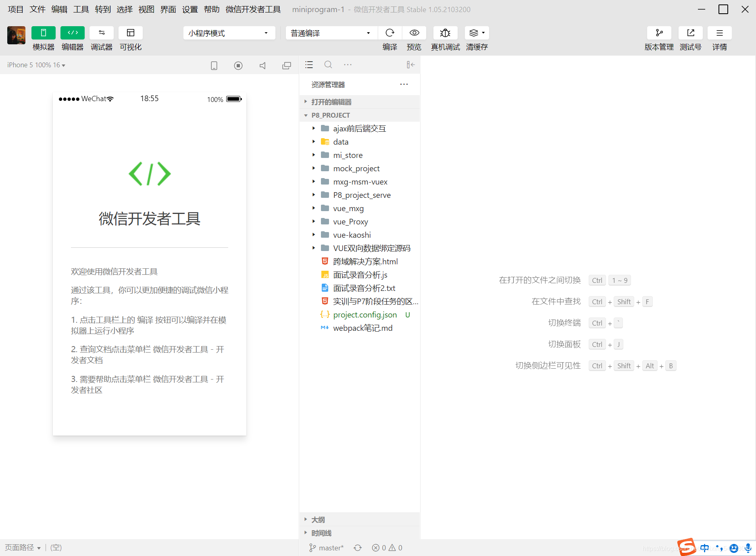Click the master* git branch indicator
The height and width of the screenshot is (556, 756).
click(326, 548)
